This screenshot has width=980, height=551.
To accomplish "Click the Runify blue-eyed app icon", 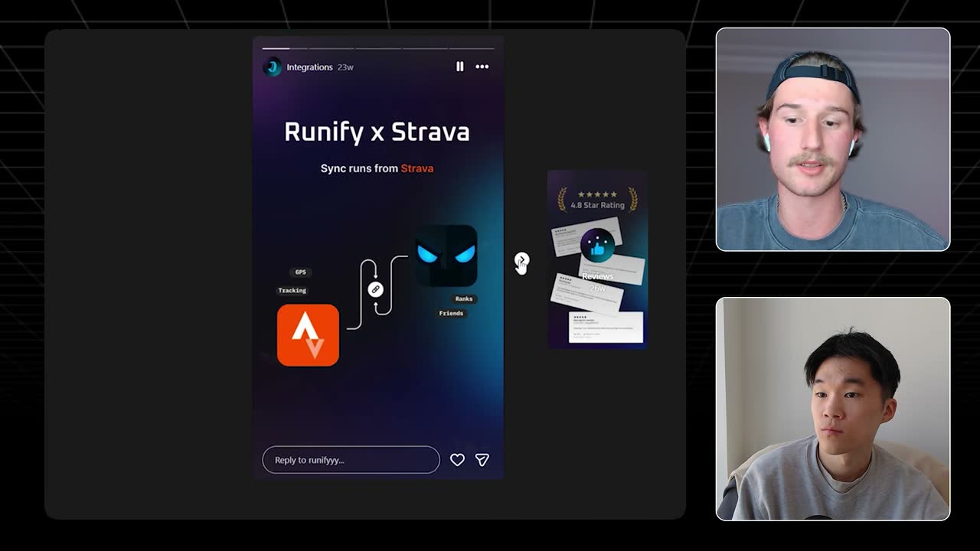I will 446,256.
